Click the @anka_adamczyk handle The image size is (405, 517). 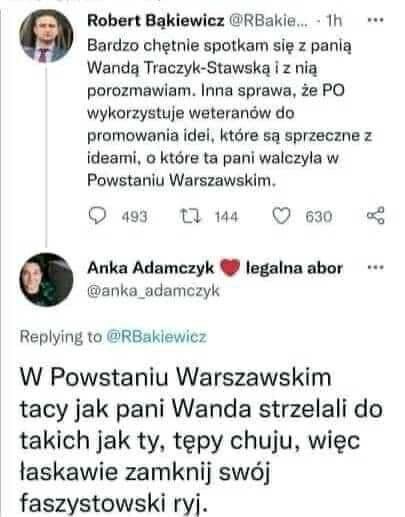[153, 291]
